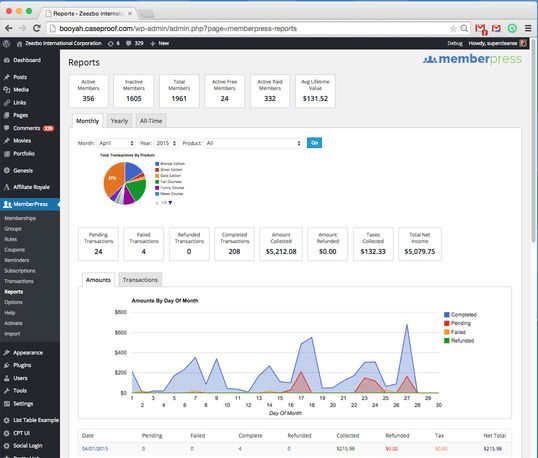Click the Import submenu item
This screenshot has width=538, height=458.
[12, 334]
